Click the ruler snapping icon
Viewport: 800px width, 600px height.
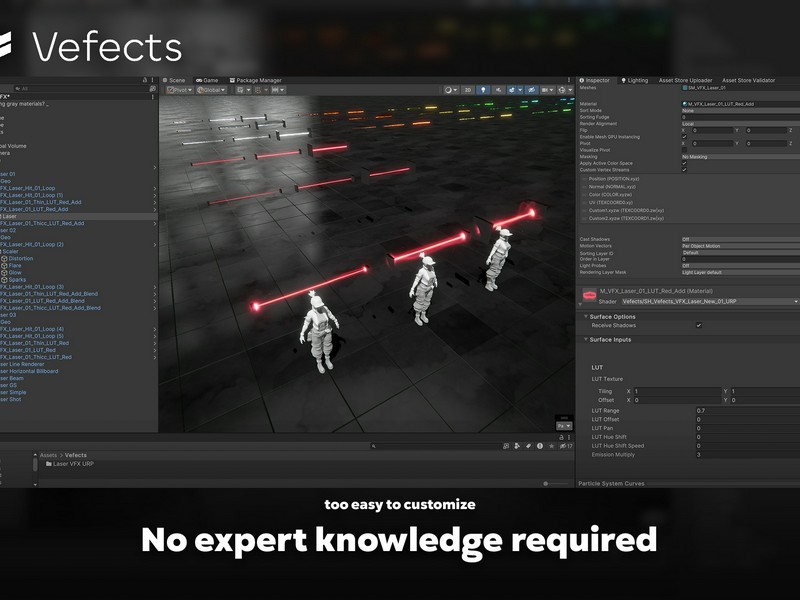tap(276, 90)
